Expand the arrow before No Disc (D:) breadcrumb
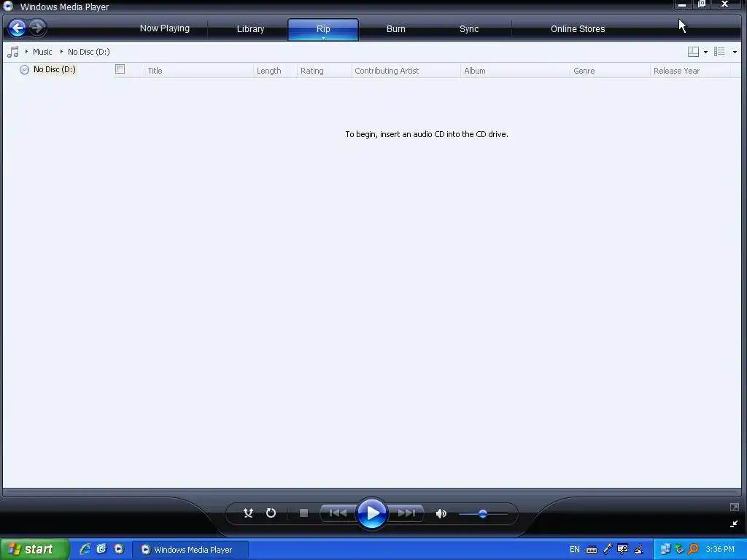 [x=61, y=52]
